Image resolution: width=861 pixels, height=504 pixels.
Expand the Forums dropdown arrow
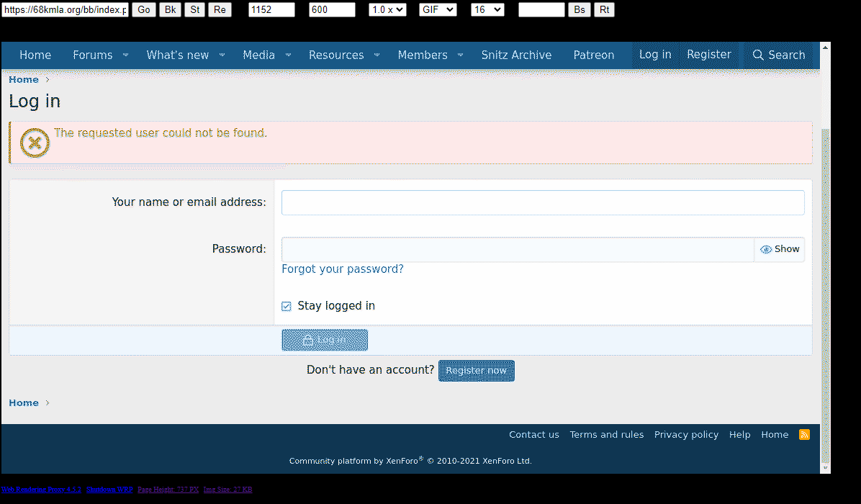125,55
